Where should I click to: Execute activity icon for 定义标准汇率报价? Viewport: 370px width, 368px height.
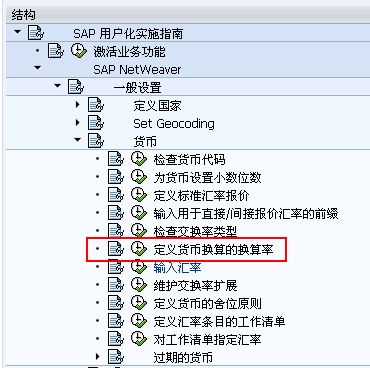click(139, 195)
